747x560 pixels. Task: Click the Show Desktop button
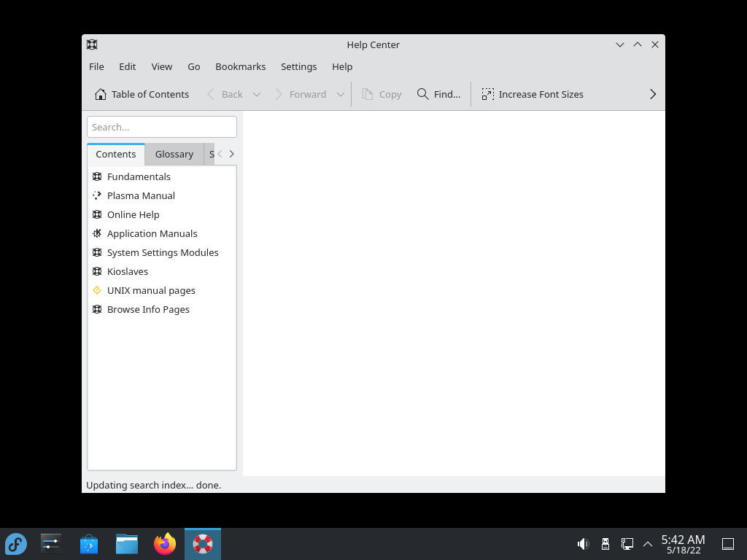728,544
